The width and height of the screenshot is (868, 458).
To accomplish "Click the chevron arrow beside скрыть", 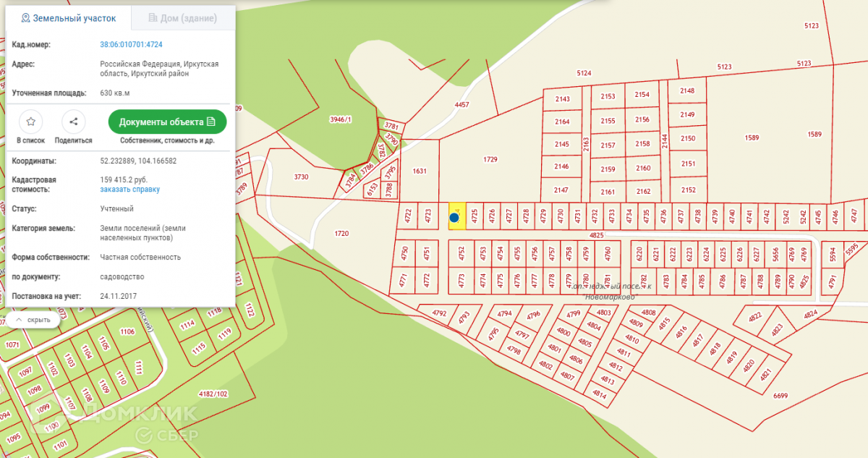I will (18, 319).
